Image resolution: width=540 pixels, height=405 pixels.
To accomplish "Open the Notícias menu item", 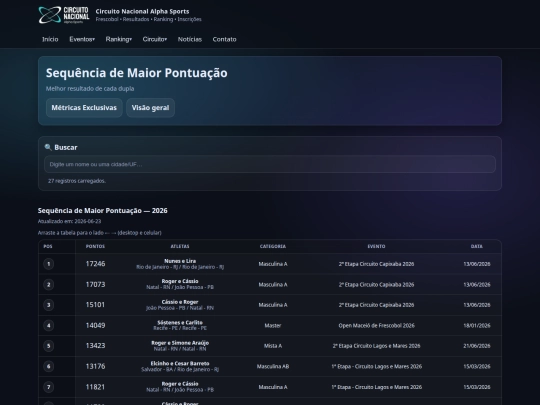I will click(190, 39).
